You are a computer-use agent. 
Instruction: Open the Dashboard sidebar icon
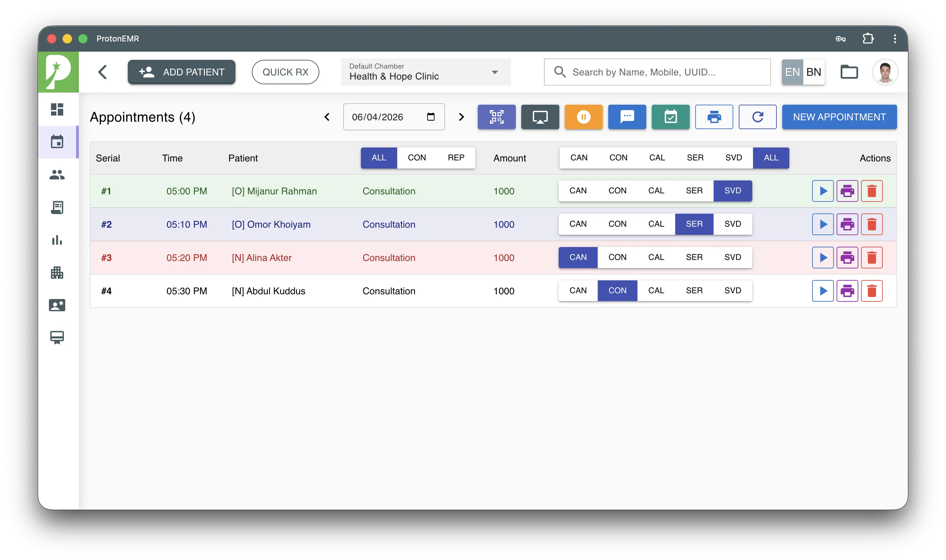click(57, 109)
